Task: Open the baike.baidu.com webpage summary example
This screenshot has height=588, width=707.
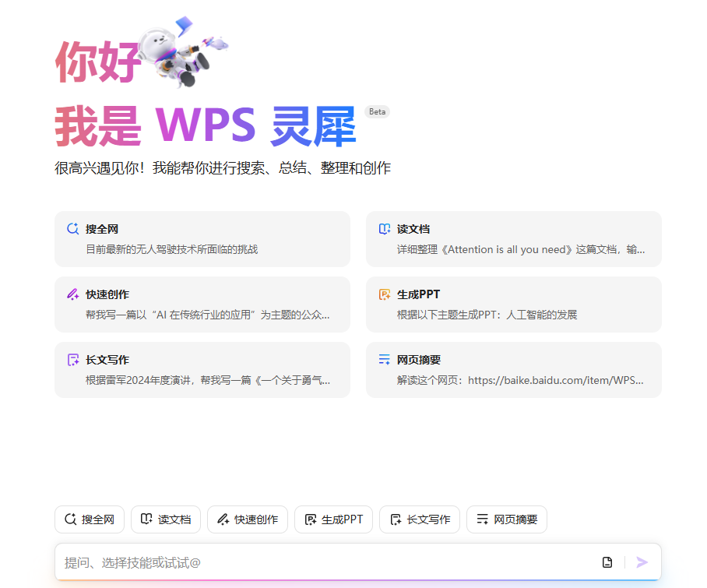Action: (x=520, y=381)
